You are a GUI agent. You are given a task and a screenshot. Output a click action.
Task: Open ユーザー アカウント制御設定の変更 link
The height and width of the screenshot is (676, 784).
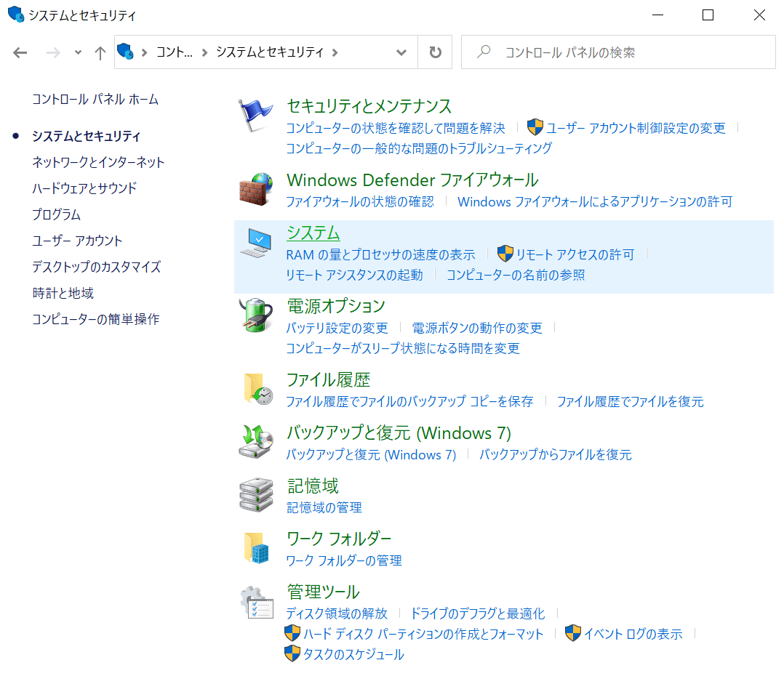pyautogui.click(x=635, y=128)
